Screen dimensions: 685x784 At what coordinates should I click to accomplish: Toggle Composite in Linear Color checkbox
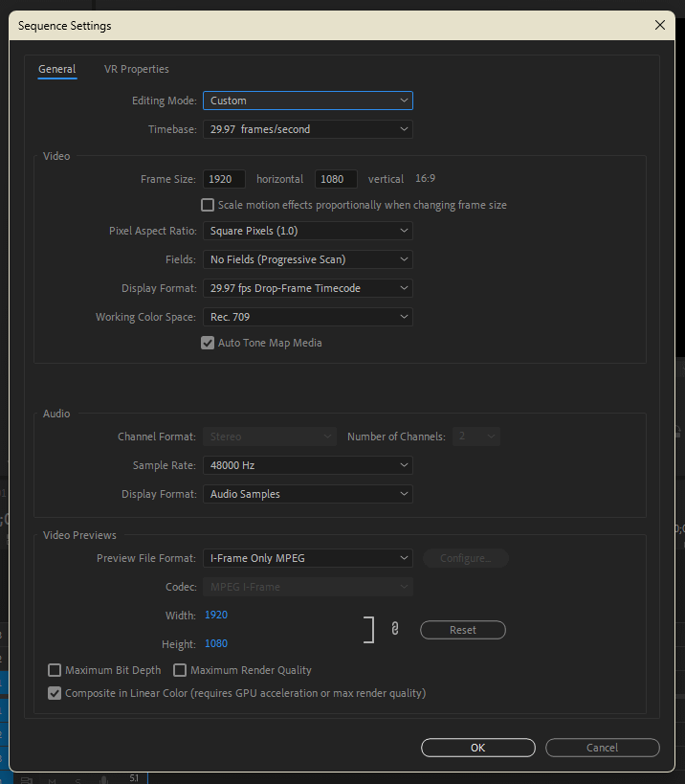click(x=55, y=693)
